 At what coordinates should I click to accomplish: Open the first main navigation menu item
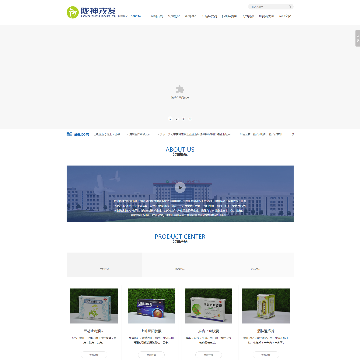pos(157,16)
